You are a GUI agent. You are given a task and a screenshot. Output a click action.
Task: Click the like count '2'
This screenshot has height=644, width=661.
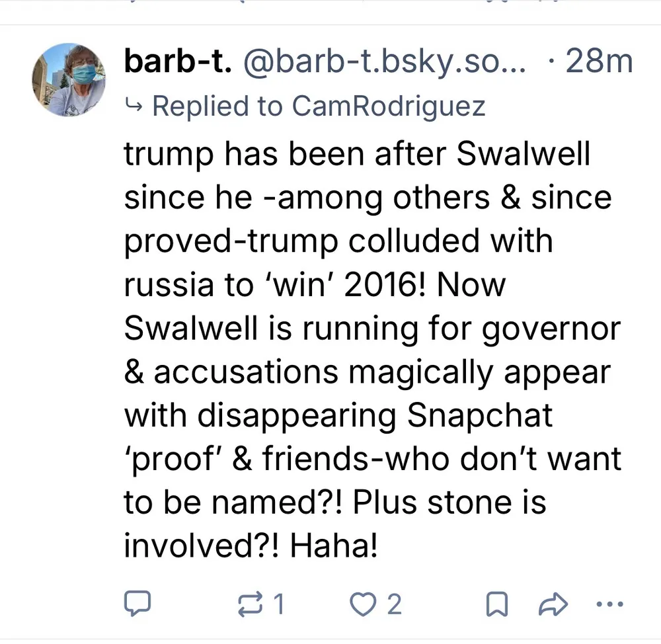click(x=394, y=603)
